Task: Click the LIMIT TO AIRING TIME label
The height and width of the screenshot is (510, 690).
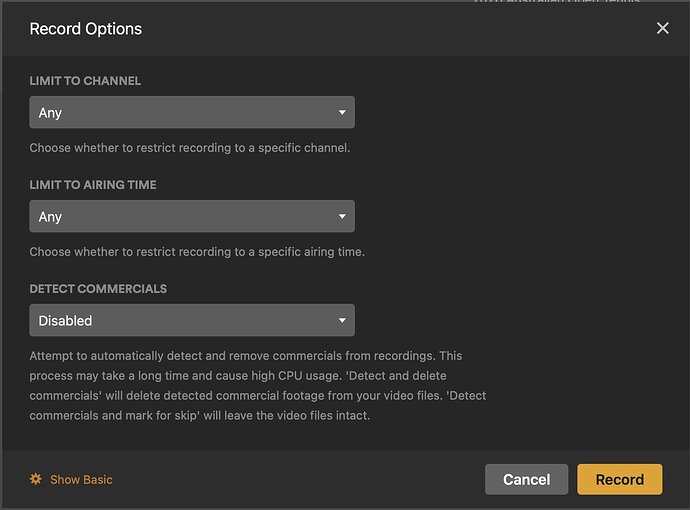Action: coord(93,185)
